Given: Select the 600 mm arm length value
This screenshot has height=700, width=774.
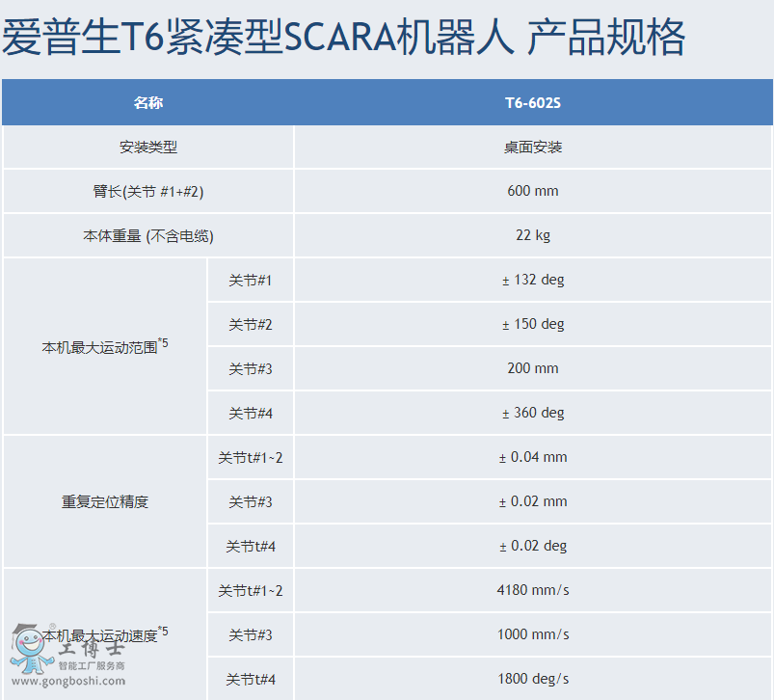Looking at the screenshot, I should click(x=533, y=191).
